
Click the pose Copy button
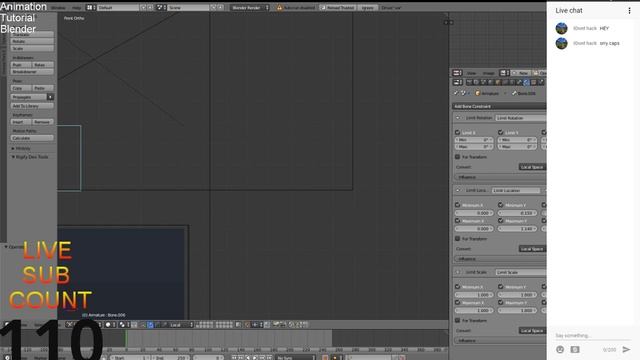click(21, 88)
